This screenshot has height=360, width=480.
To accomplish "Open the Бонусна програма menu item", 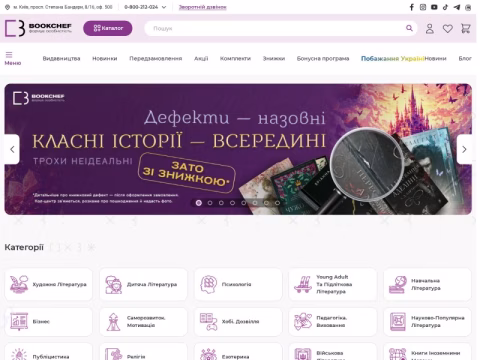I will pyautogui.click(x=323, y=59).
